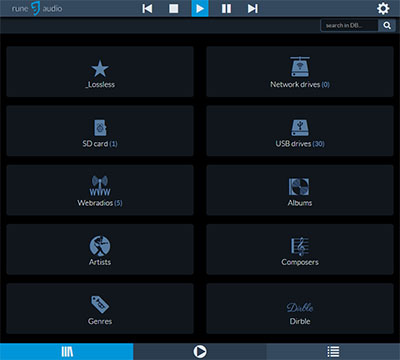Screen dimensions: 400x360
Task: Click the RuneAudio logo
Action: [x=37, y=8]
